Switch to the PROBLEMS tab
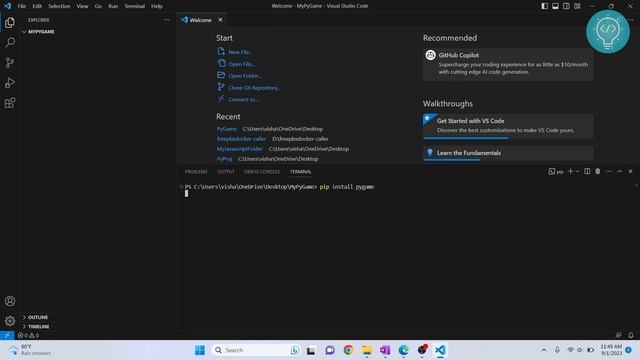 196,172
